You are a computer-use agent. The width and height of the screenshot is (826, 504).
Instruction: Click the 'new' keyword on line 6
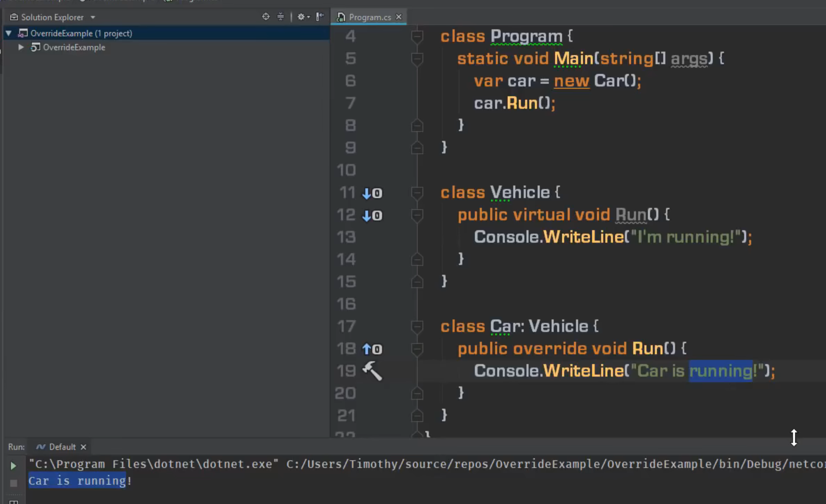pyautogui.click(x=572, y=81)
